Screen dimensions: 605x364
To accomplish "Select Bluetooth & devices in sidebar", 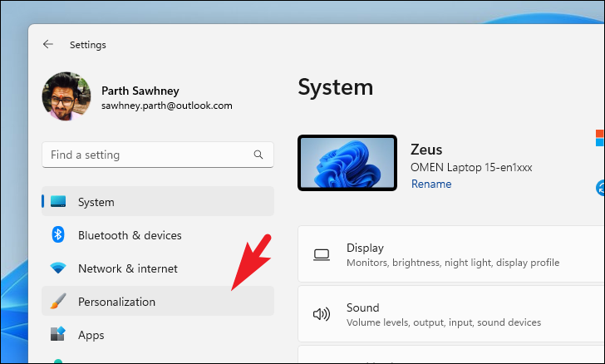I will (x=158, y=234).
